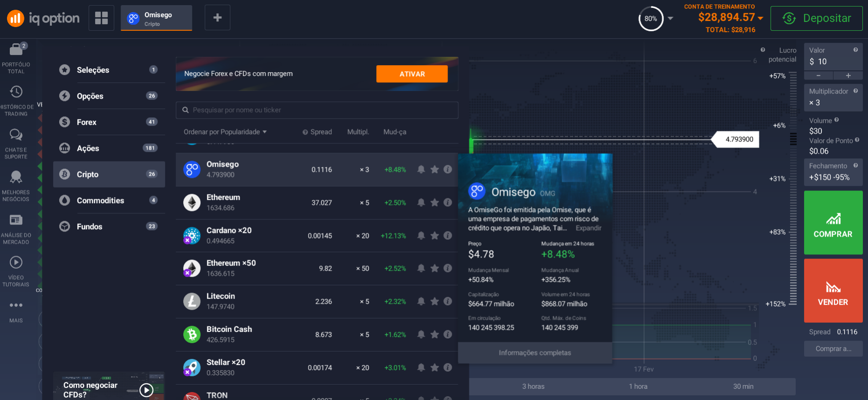Select the 3 horas timeframe
This screenshot has width=868, height=400.
[533, 386]
